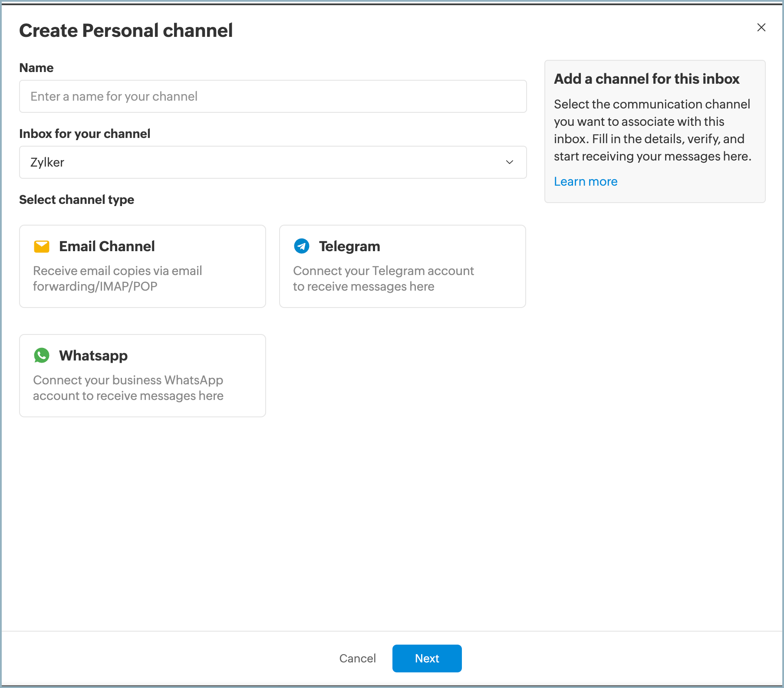Select the Email Channel card
The height and width of the screenshot is (688, 784).
point(142,266)
